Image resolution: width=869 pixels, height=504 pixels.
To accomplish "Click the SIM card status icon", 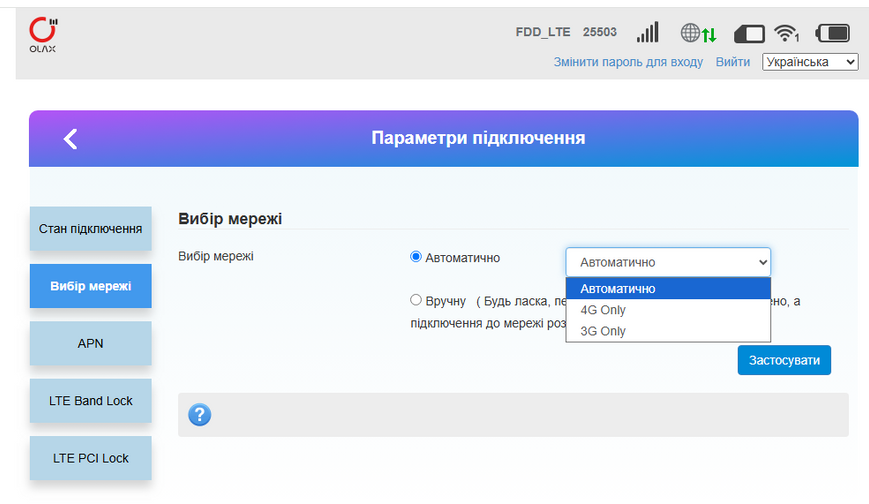I will click(x=749, y=34).
